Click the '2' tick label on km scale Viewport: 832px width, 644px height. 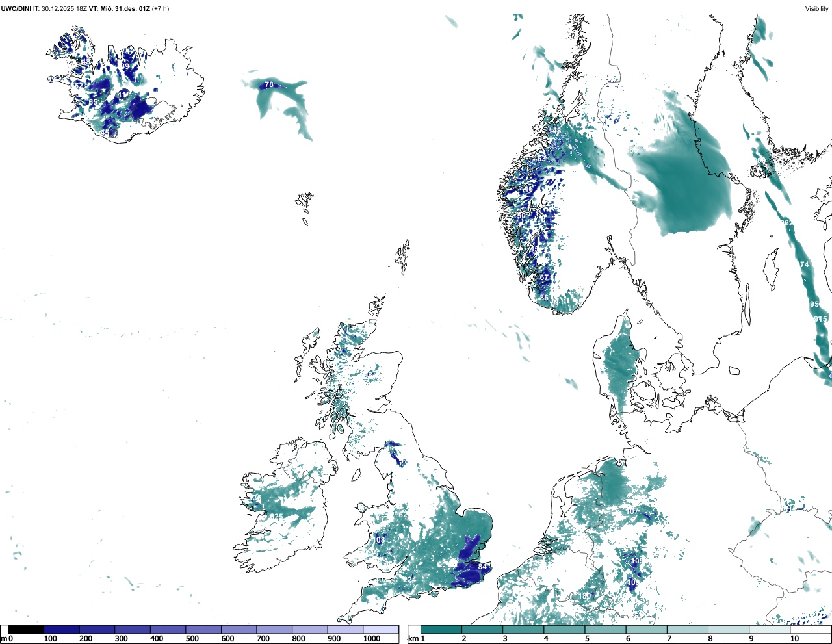pyautogui.click(x=463, y=639)
